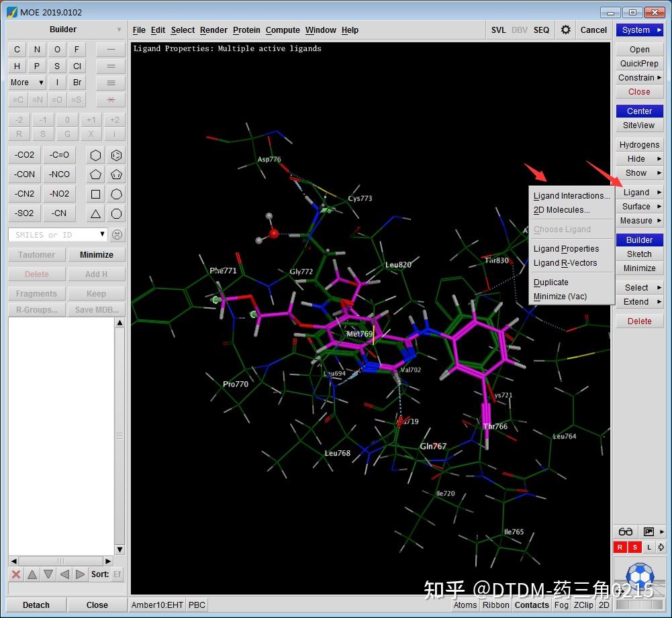Toggle the Ribbon display option

click(x=495, y=605)
